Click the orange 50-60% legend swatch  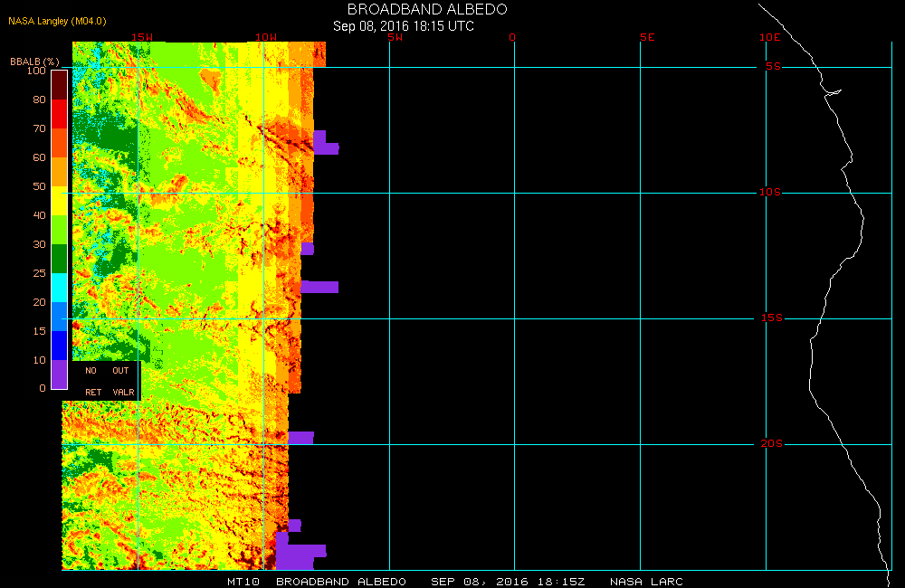click(58, 172)
